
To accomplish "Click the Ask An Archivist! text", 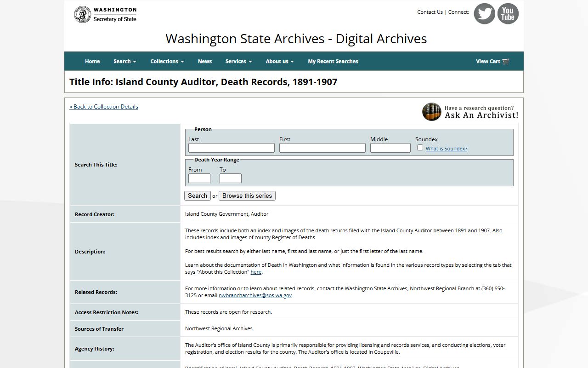I will (481, 115).
